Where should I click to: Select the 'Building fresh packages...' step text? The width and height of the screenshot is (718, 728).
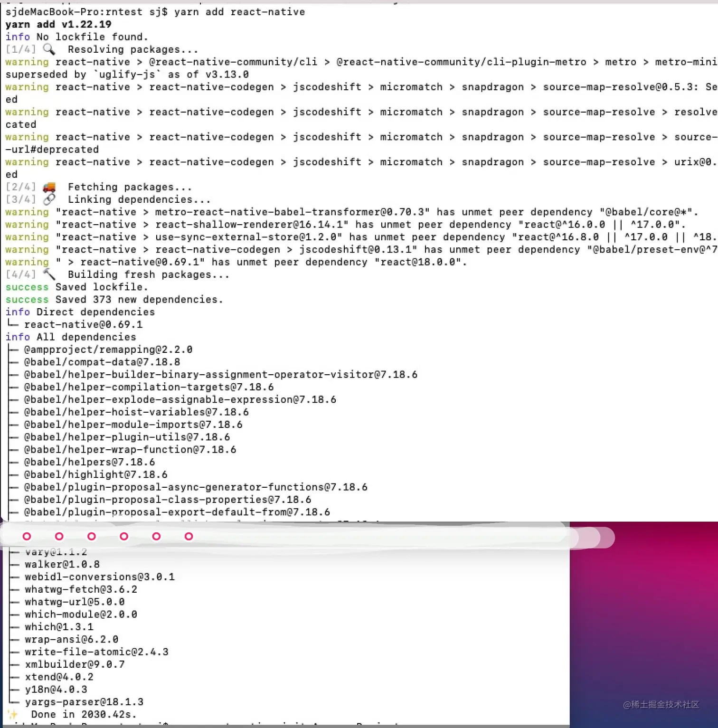pyautogui.click(x=149, y=274)
